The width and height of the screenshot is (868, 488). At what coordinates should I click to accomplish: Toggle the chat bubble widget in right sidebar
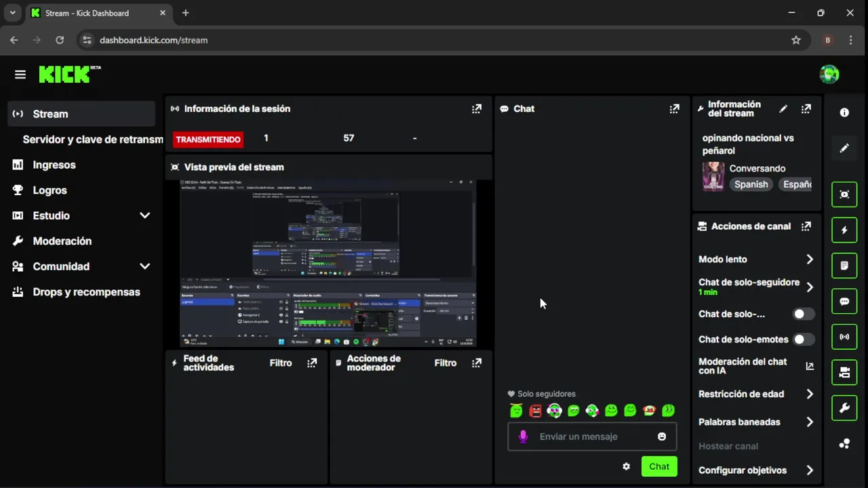coord(844,301)
